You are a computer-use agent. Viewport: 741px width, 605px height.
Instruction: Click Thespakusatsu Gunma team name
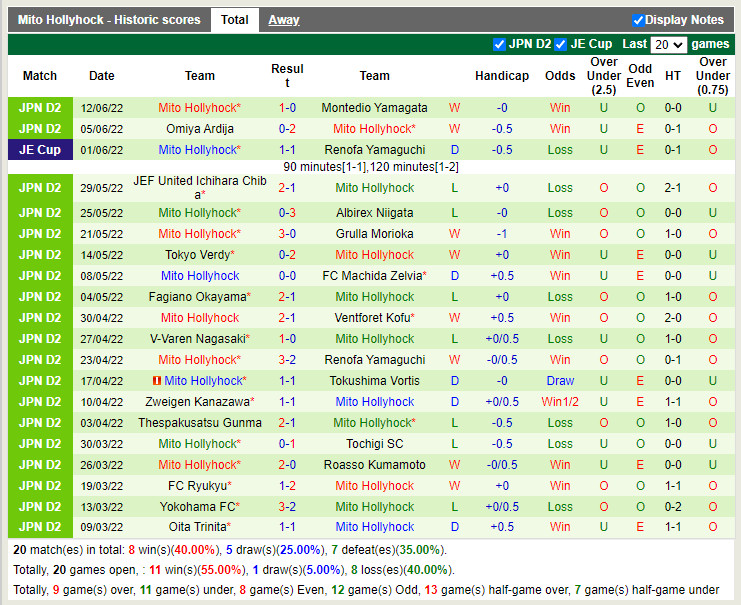click(200, 423)
